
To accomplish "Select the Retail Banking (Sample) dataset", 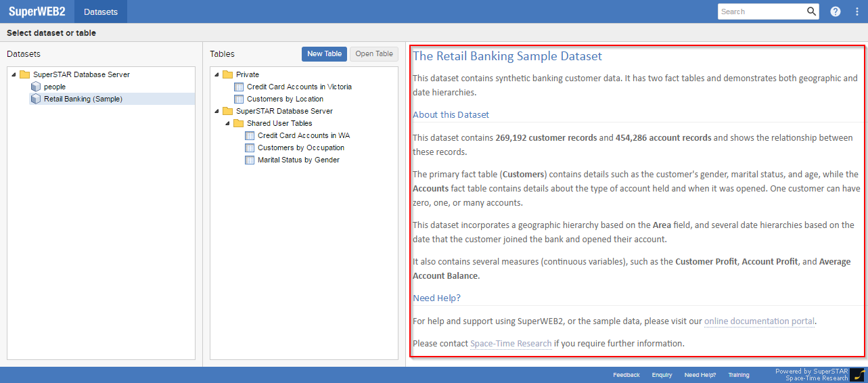I will click(x=83, y=99).
